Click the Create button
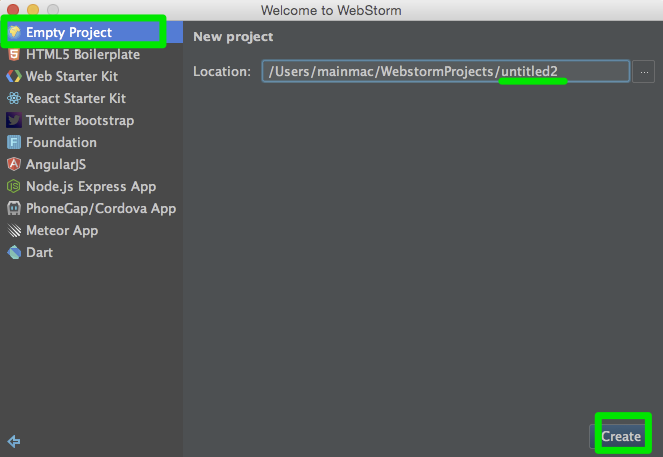Image resolution: width=663 pixels, height=457 pixels. click(x=620, y=436)
